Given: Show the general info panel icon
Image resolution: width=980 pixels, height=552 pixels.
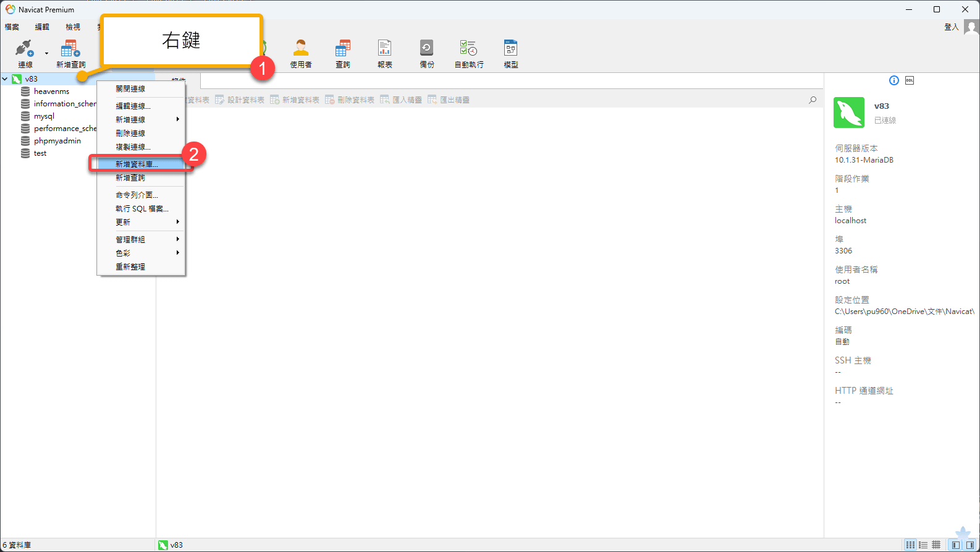Looking at the screenshot, I should click(893, 80).
